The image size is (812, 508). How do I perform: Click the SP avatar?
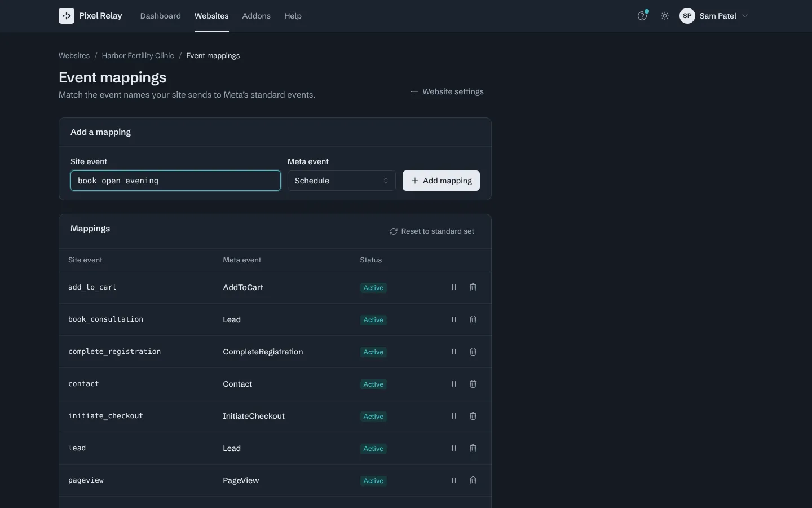687,16
